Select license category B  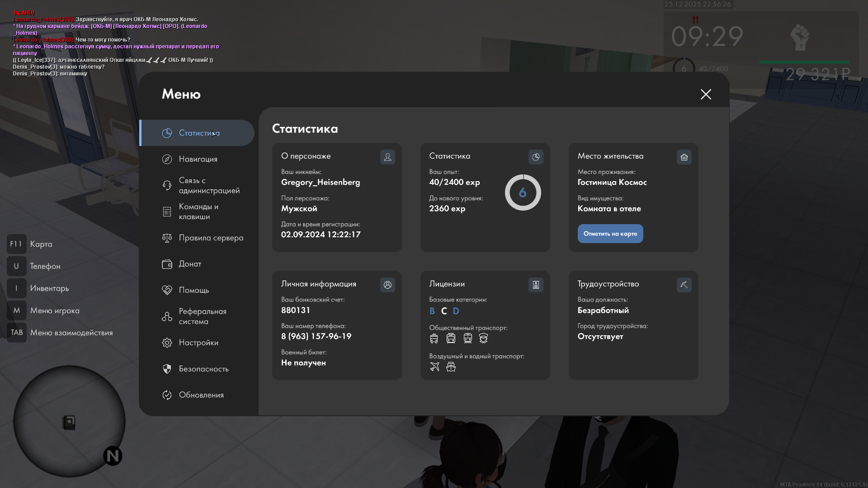point(432,311)
